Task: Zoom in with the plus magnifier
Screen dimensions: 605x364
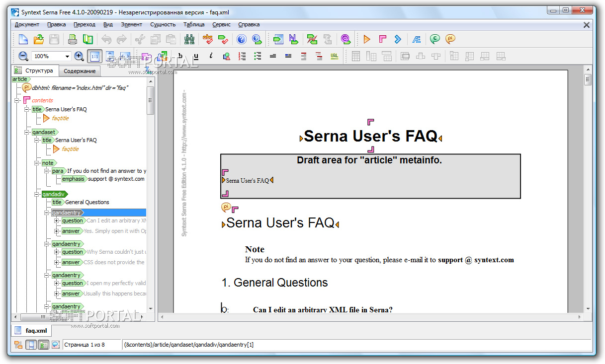Action: coord(79,56)
